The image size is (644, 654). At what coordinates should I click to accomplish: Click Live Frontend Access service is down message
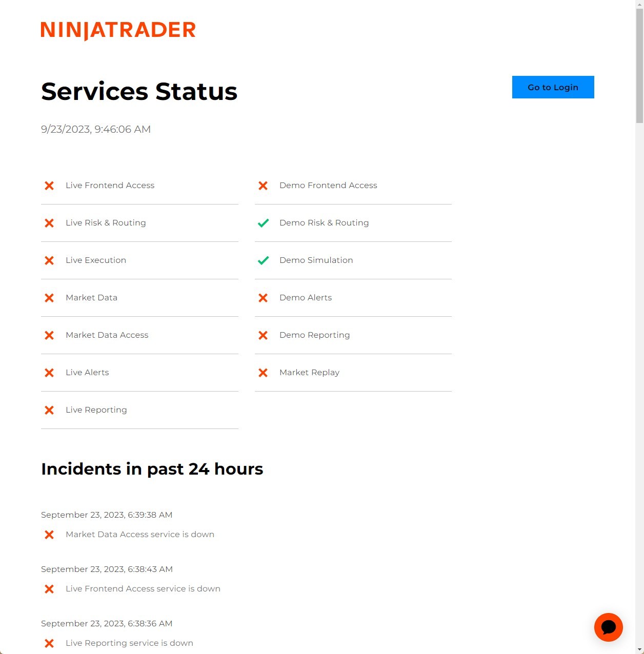(143, 588)
